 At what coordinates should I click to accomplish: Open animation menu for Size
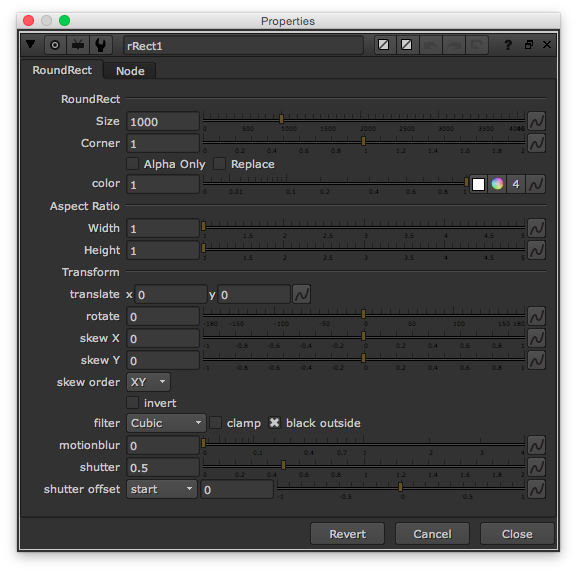(537, 121)
